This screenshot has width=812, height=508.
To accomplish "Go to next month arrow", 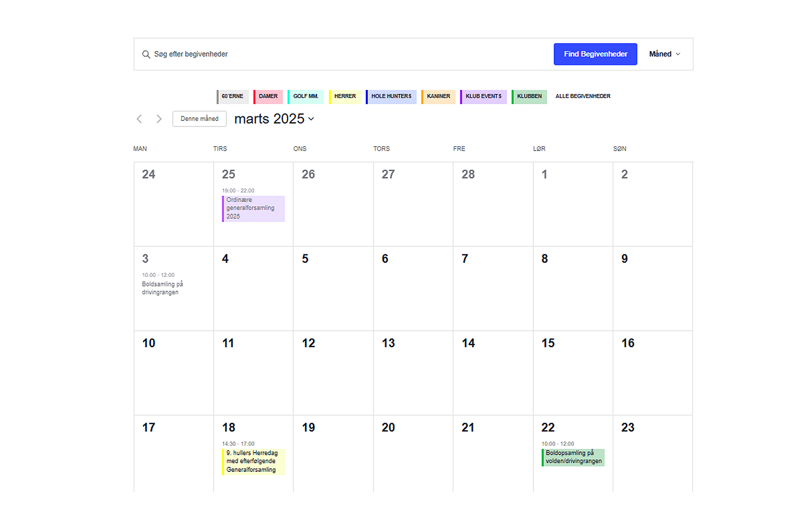I will tap(159, 119).
